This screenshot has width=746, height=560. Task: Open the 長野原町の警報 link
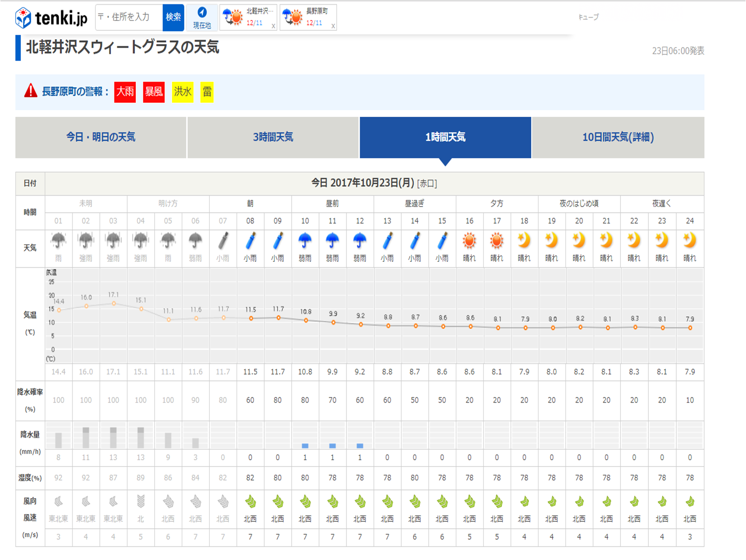[75, 92]
